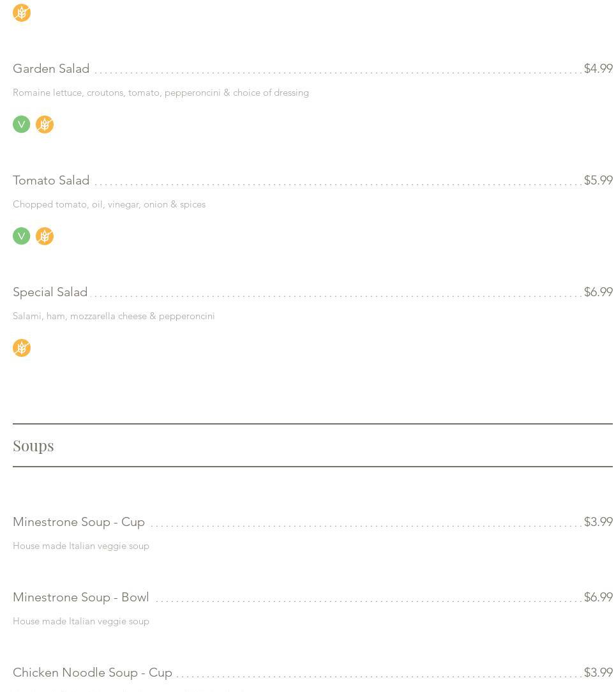This screenshot has height=692, width=616.
Task: Click the Garden Salad $4.99 price
Action: click(x=598, y=69)
